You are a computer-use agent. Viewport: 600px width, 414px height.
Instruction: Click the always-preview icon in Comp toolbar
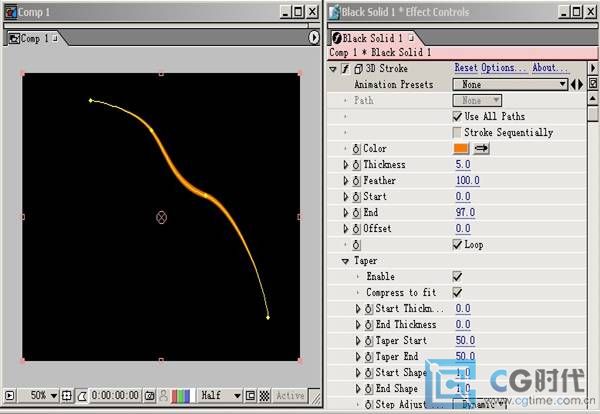[x=10, y=395]
